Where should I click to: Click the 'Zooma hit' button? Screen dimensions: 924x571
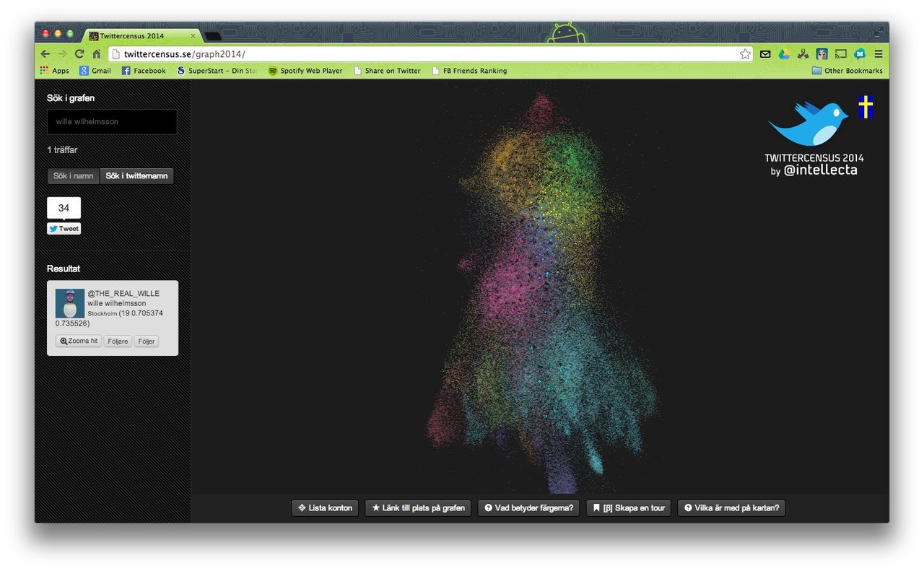79,341
